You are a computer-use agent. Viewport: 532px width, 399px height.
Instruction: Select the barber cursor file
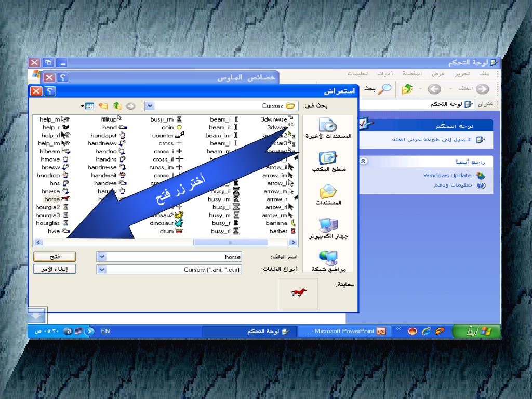[x=282, y=231]
